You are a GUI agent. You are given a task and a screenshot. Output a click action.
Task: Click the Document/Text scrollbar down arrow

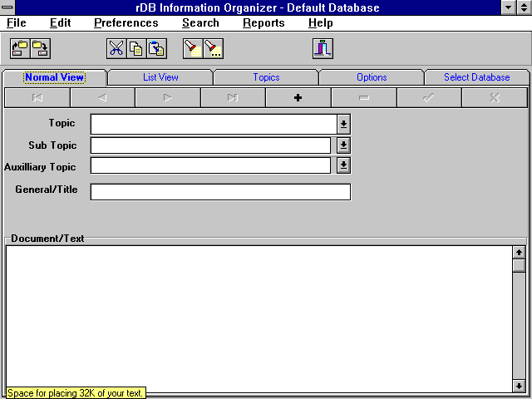tap(519, 386)
